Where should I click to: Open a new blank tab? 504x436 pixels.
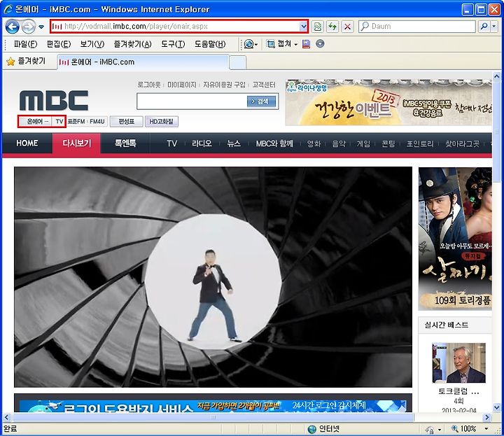click(238, 62)
